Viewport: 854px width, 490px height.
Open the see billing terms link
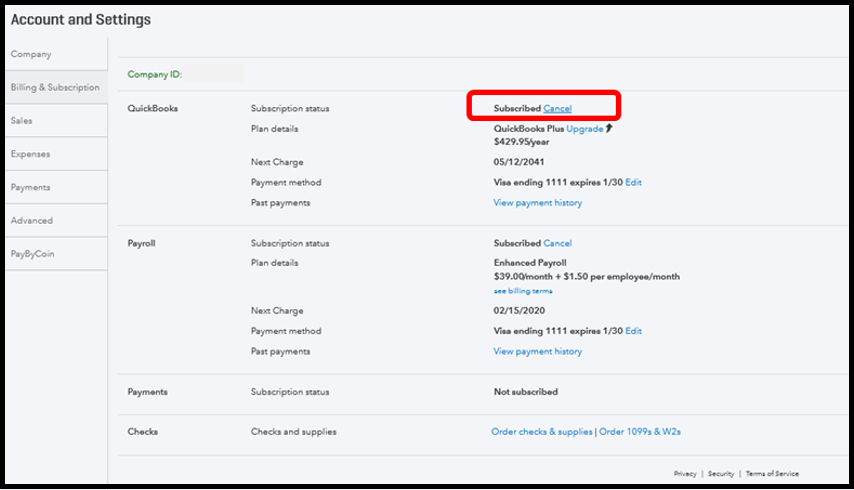(523, 291)
